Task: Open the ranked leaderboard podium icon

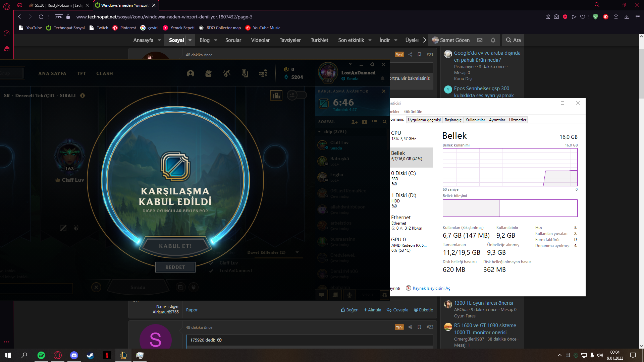Action: coord(276,96)
